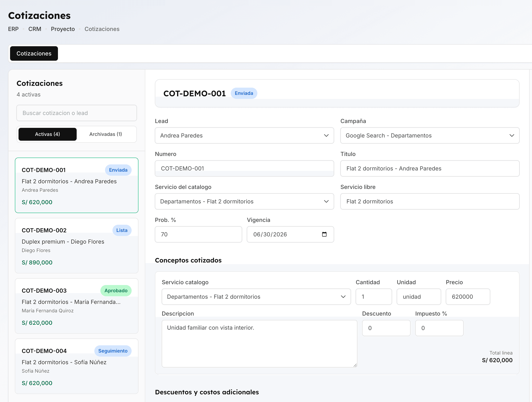This screenshot has height=402, width=532.
Task: Click the Cotizaciones breadcrumb item
Action: [x=102, y=29]
